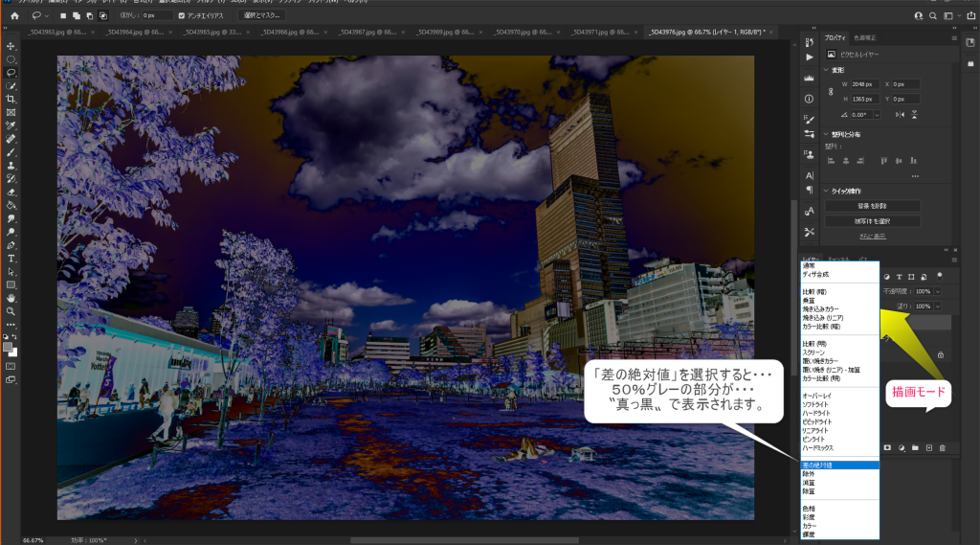
Task: Click the add layer mask icon
Action: pos(887,448)
